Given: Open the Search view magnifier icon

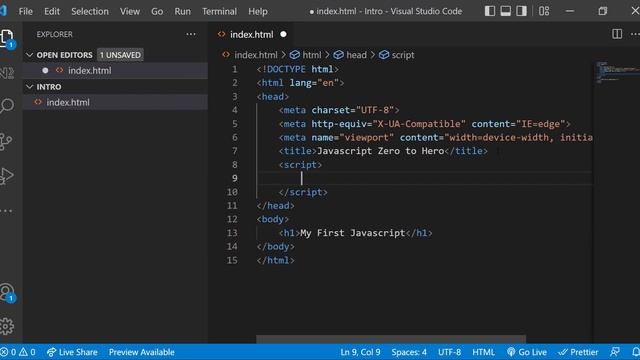Looking at the screenshot, I should click(7, 106).
